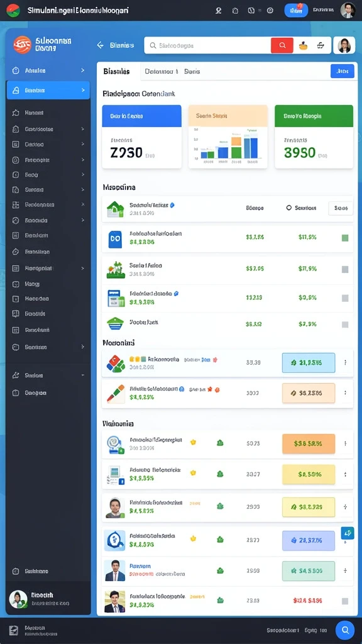Click the document icon in the bottom bar
Image resolution: width=362 pixels, height=644 pixels.
(14, 631)
